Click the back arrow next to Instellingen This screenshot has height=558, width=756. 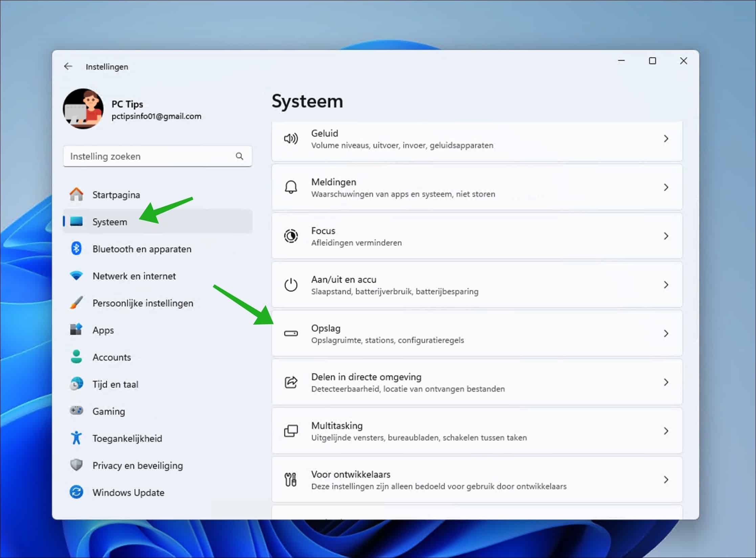click(x=68, y=66)
